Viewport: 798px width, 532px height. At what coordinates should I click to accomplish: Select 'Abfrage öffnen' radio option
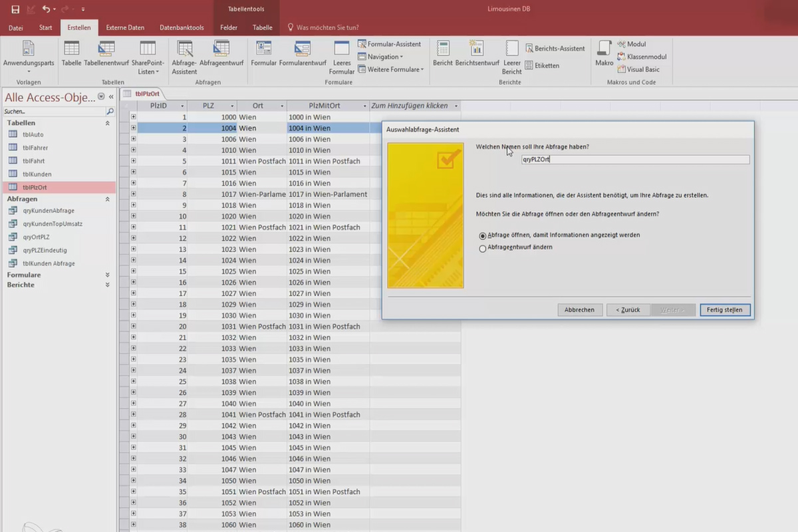coord(483,235)
